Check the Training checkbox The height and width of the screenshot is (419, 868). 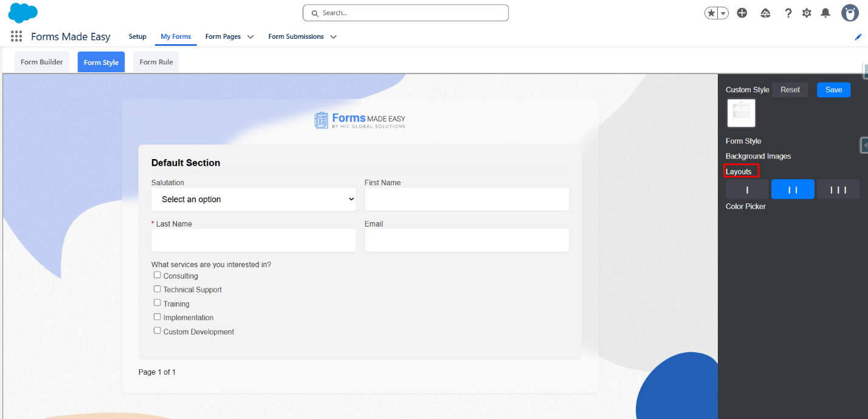(x=157, y=303)
